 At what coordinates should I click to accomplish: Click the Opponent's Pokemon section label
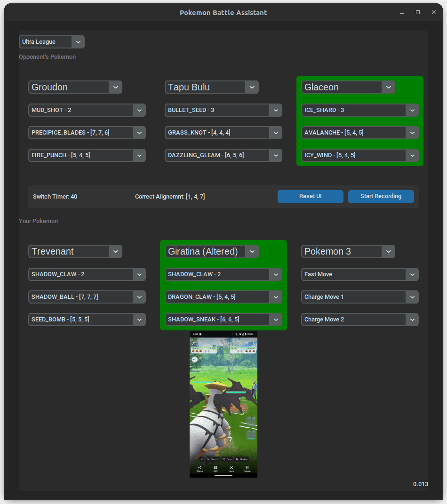[47, 57]
